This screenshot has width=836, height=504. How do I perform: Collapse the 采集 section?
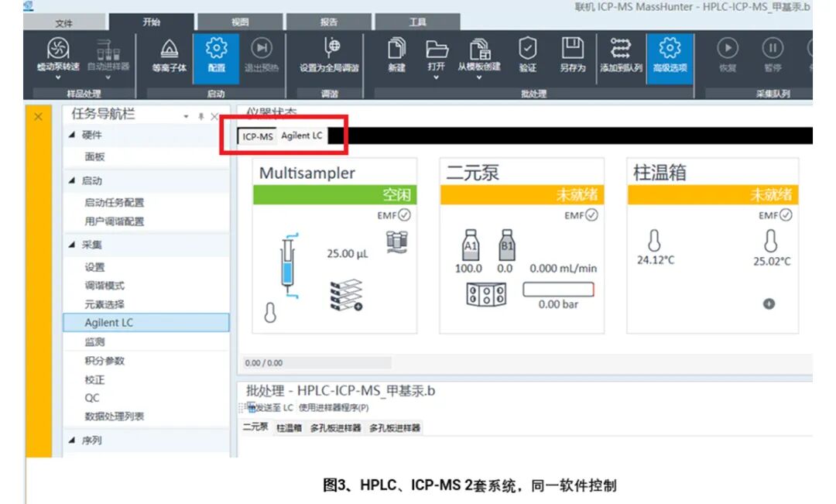coord(72,245)
